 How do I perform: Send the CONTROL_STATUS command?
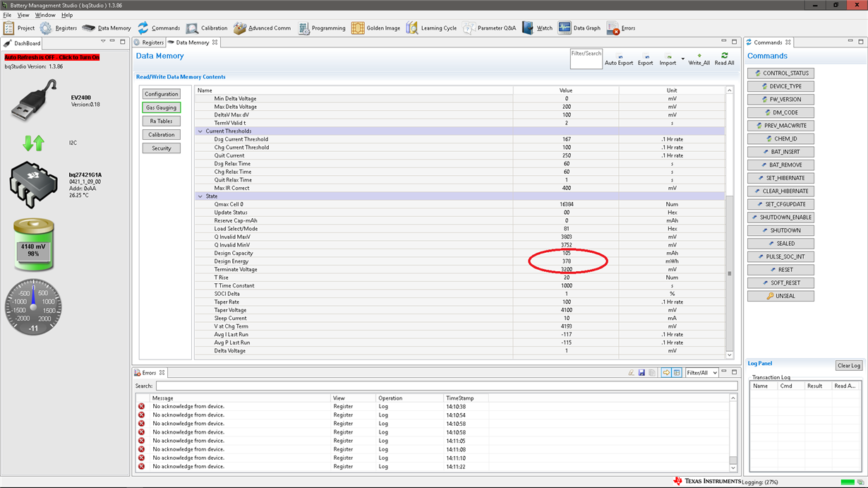coord(780,73)
